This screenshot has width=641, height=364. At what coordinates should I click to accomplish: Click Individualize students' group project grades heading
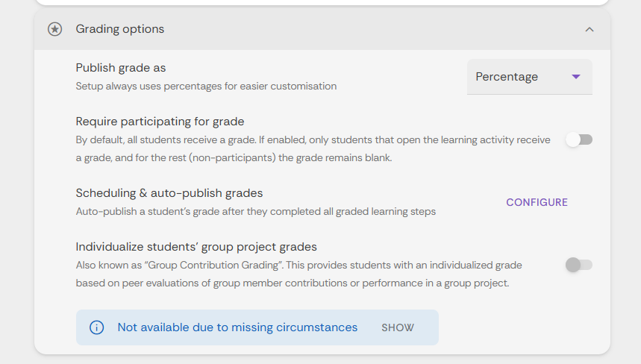pyautogui.click(x=196, y=247)
